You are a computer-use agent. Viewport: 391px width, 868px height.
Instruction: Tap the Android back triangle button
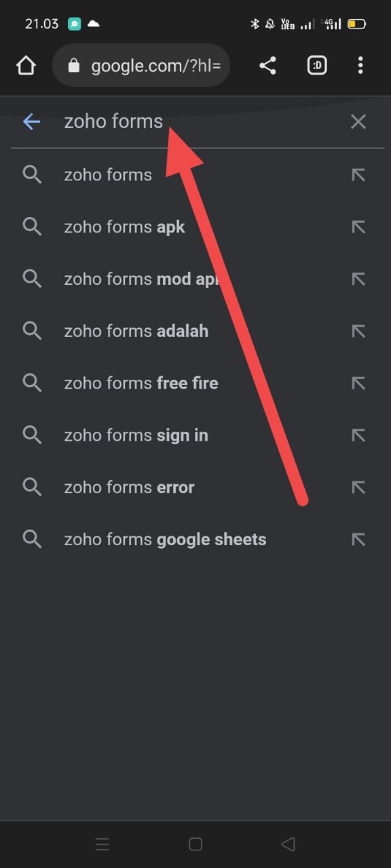(x=288, y=844)
